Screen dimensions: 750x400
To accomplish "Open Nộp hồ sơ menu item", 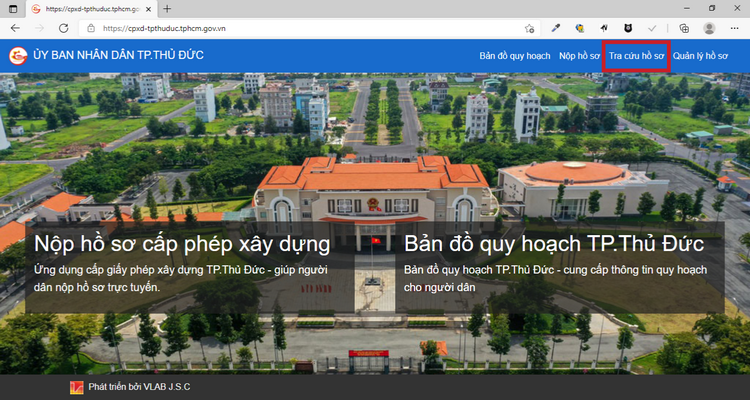I will (x=579, y=56).
